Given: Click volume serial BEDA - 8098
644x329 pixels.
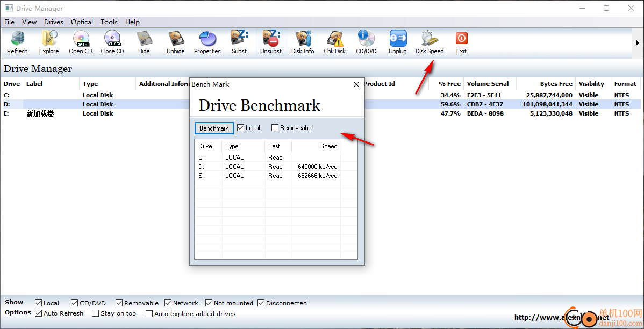Looking at the screenshot, I should 485,113.
